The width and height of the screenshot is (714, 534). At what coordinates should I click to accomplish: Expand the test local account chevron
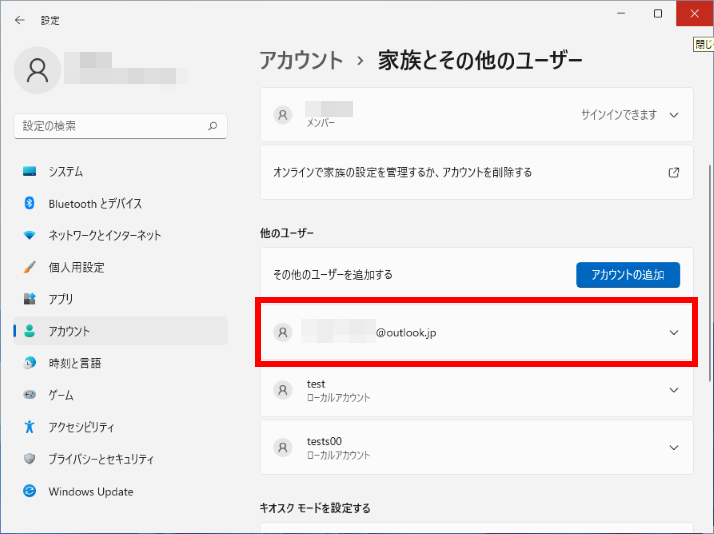[674, 390]
